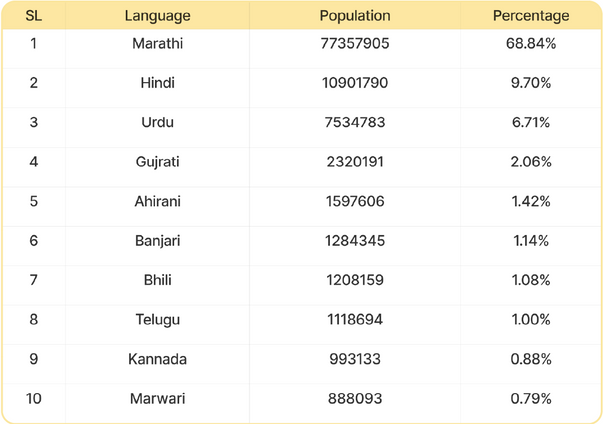Click the Percentage column header
The image size is (603, 424).
[x=531, y=16]
